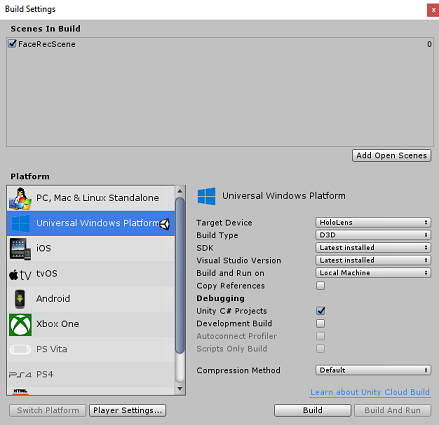This screenshot has width=439, height=425.
Task: Click the platform list scroll up arrow
Action: (x=180, y=191)
